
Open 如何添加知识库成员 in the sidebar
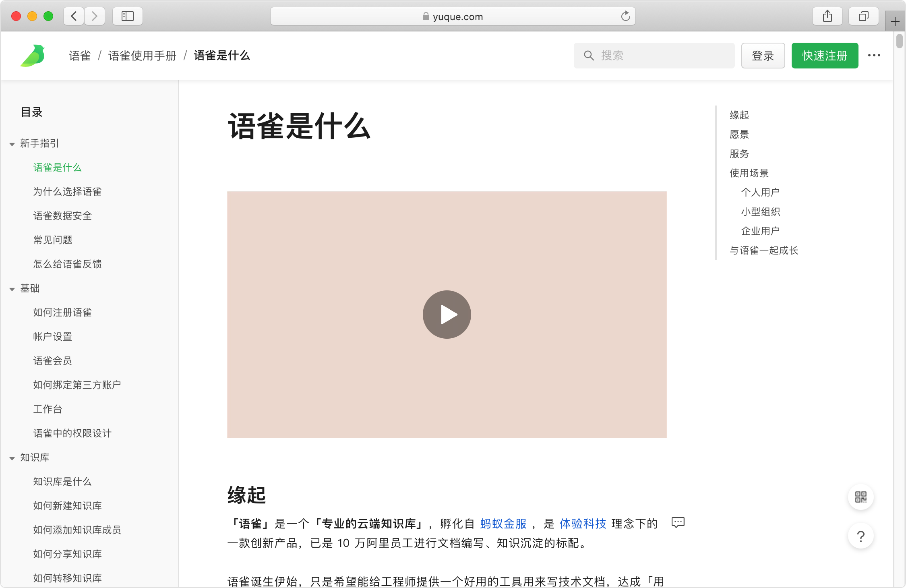pyautogui.click(x=77, y=530)
